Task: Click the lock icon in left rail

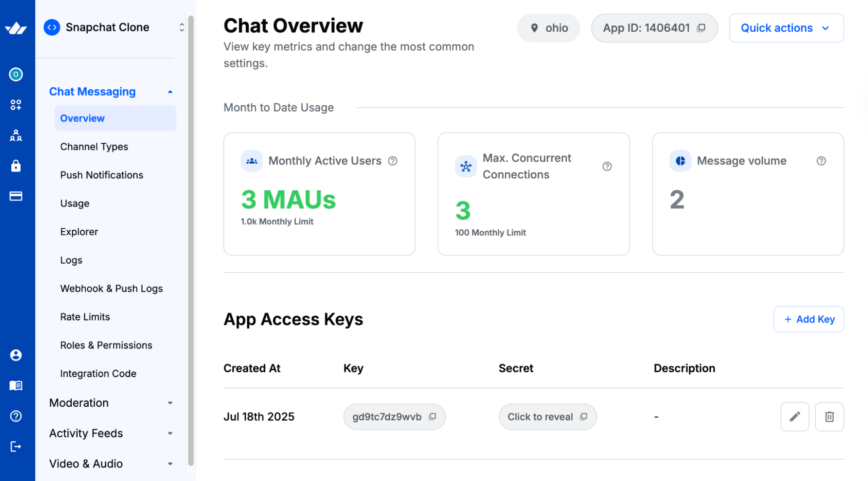Action: (x=16, y=166)
